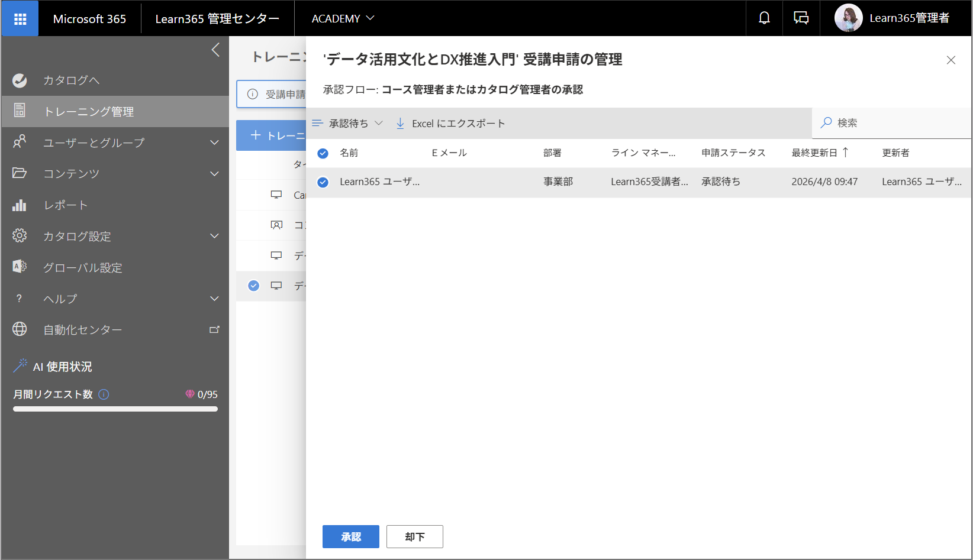The image size is (973, 560).
Task: Expand ユーザーとグループ submenu chevron
Action: [x=214, y=143]
